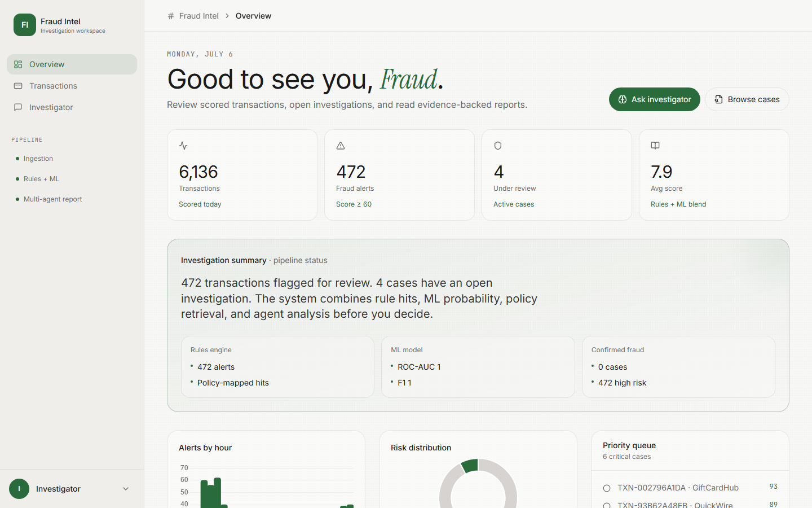Image resolution: width=812 pixels, height=508 pixels.
Task: Click the Browse cases button
Action: pos(747,99)
